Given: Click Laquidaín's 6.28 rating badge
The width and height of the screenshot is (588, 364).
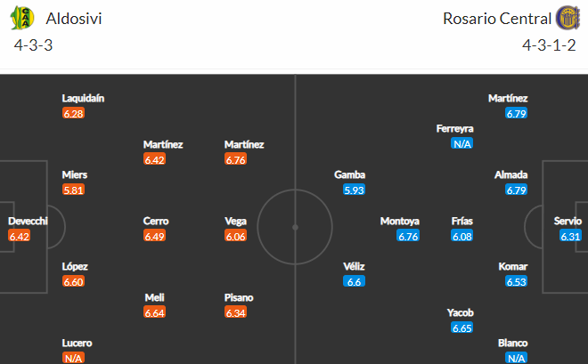Looking at the screenshot, I should click(73, 113).
